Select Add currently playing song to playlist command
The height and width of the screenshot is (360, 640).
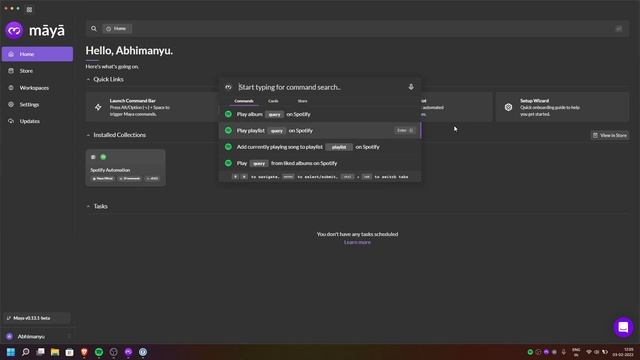click(320, 147)
